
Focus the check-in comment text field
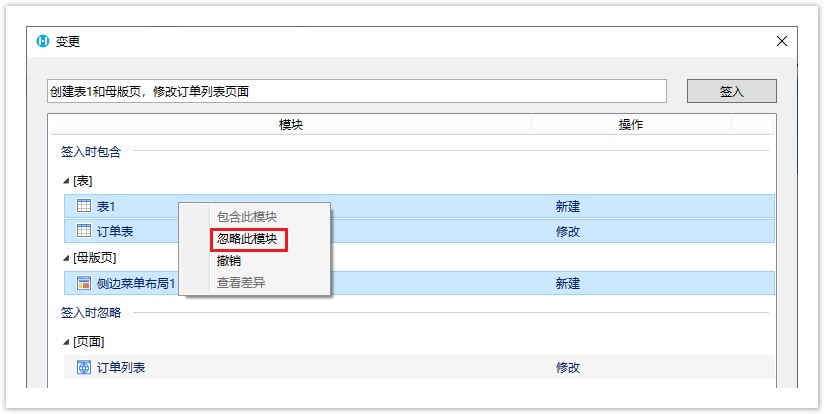357,91
